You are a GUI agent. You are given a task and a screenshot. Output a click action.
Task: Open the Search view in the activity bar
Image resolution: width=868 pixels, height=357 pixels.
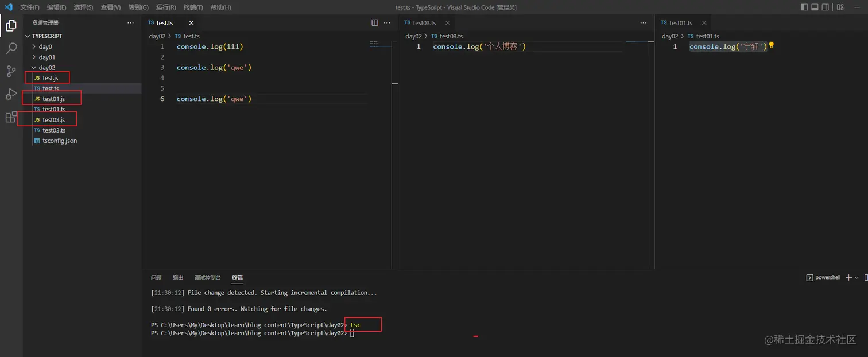(11, 48)
